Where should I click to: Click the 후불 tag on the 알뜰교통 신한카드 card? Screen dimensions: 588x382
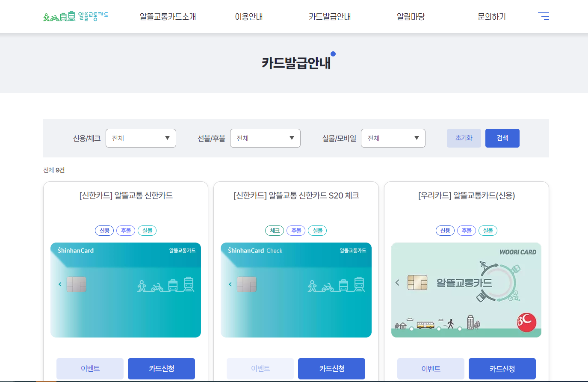pyautogui.click(x=126, y=231)
